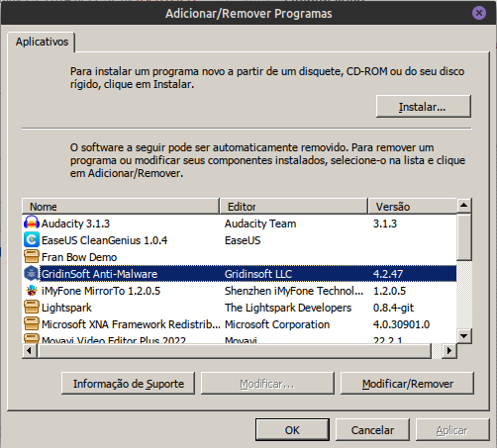The height and width of the screenshot is (448, 497).
Task: Click the Cancelar button
Action: [x=372, y=430]
